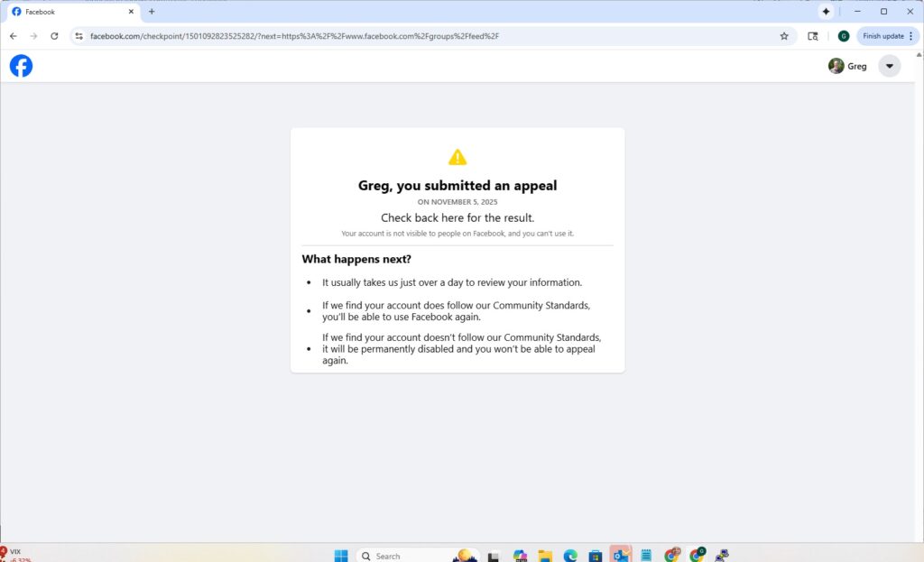Open the side panel search icon

click(813, 36)
